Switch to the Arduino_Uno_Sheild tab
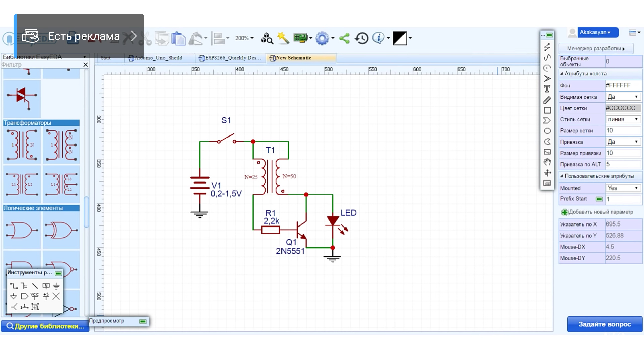 [158, 58]
